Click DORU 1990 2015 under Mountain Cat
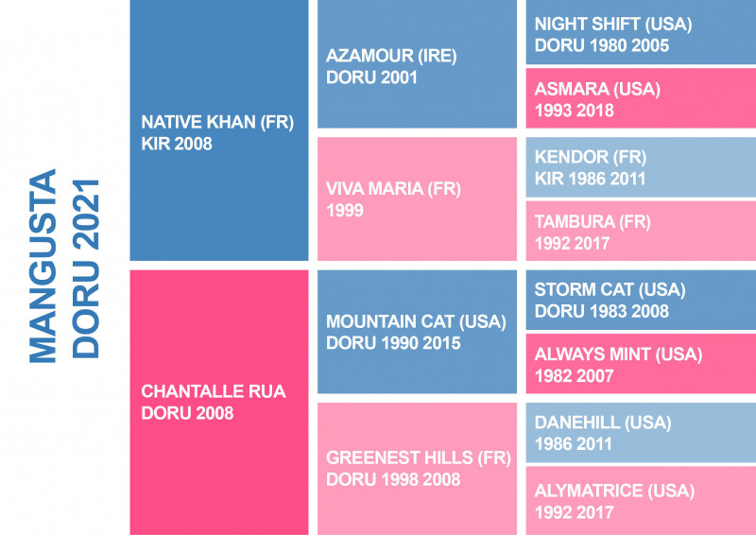The image size is (756, 535). click(x=393, y=343)
